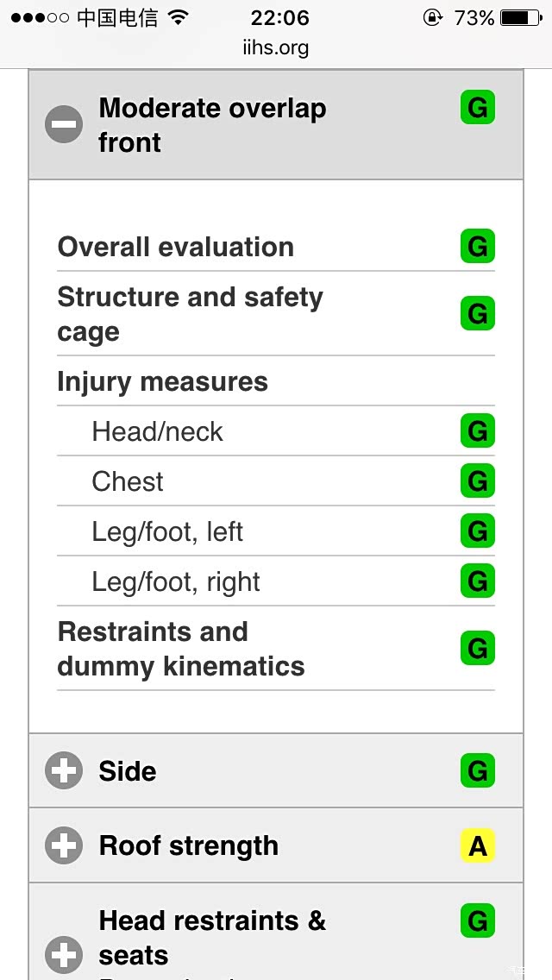Screen dimensions: 552x980
Task: Tap G badge for Structure and safety cage
Action: point(477,314)
